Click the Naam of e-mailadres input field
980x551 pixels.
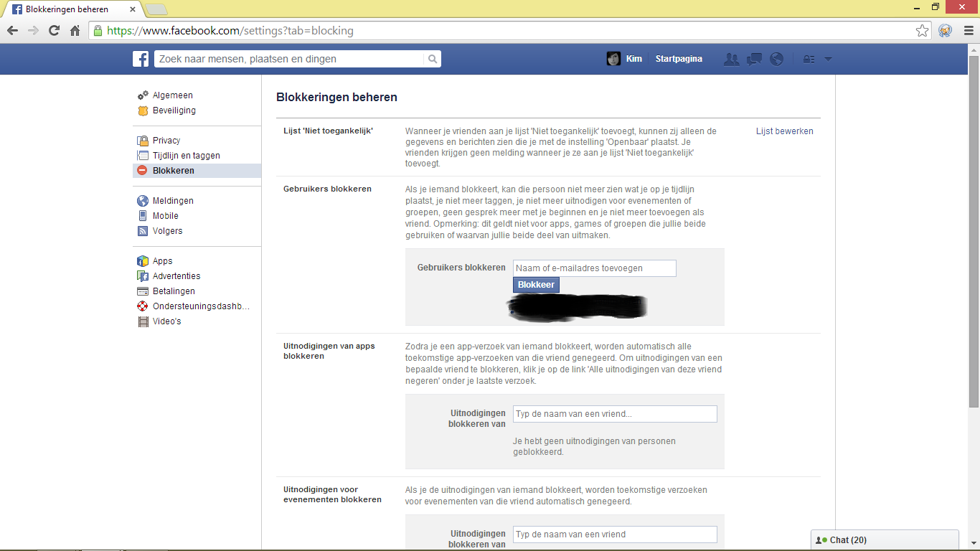point(594,268)
